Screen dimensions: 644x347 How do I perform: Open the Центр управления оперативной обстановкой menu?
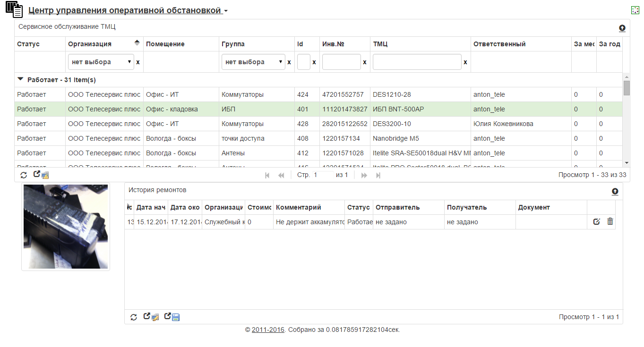[x=128, y=10]
